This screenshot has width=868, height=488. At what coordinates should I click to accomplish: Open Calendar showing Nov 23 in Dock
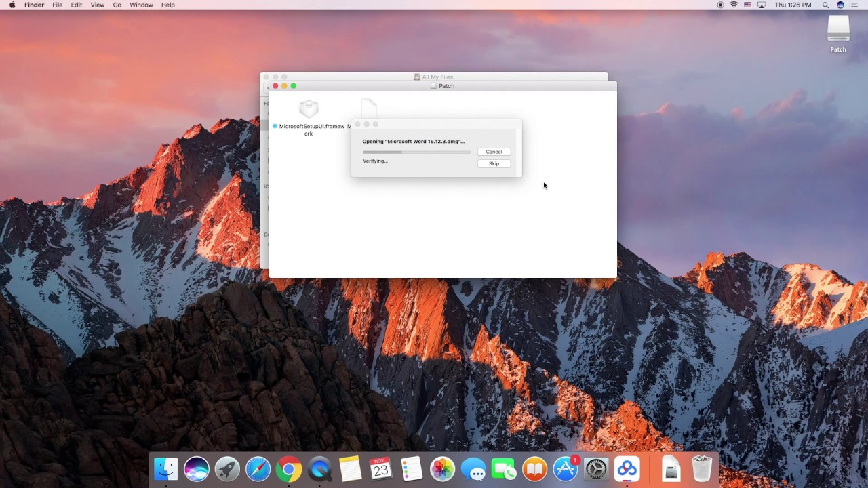381,469
